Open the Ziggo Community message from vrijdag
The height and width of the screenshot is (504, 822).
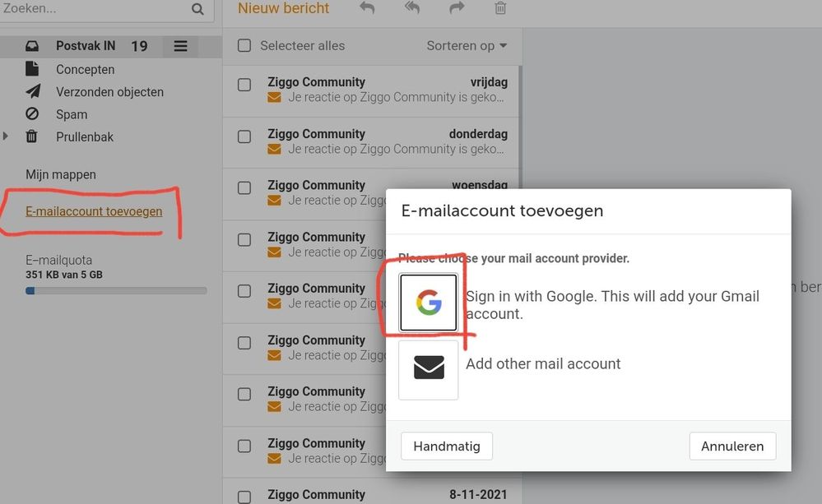(x=372, y=90)
